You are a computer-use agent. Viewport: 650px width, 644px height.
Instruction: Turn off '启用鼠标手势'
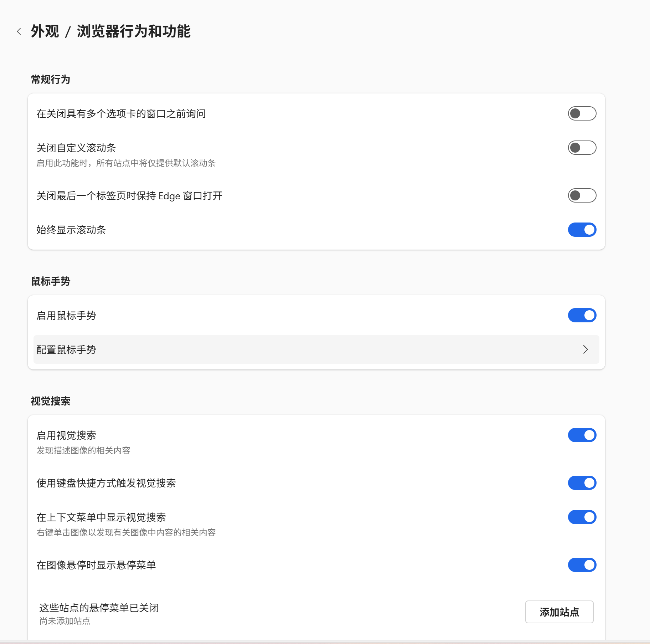[582, 315]
